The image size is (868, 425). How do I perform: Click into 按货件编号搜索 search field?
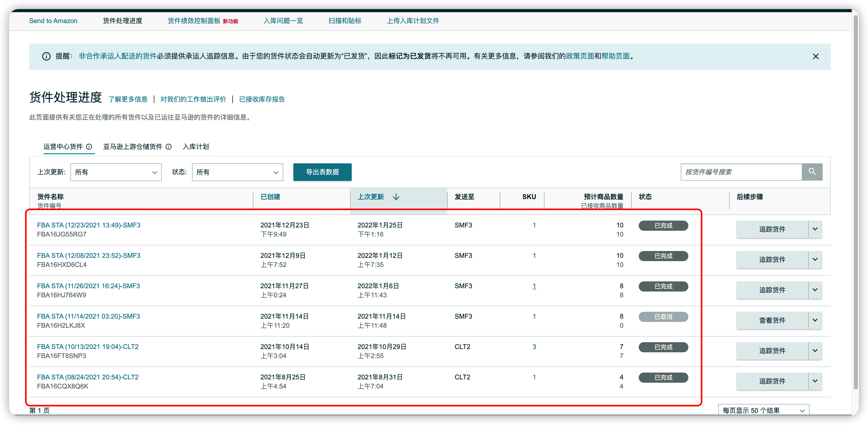coord(741,172)
